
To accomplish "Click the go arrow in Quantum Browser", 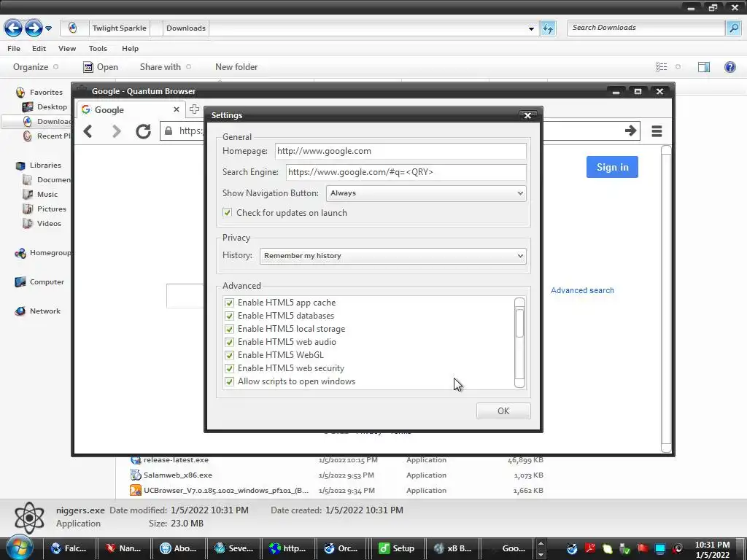I will click(x=630, y=131).
